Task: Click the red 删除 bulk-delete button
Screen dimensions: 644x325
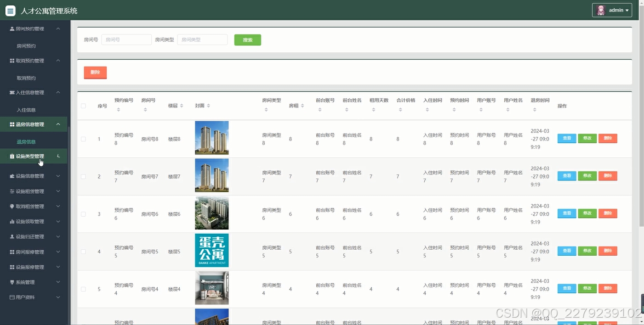Action: (95, 72)
